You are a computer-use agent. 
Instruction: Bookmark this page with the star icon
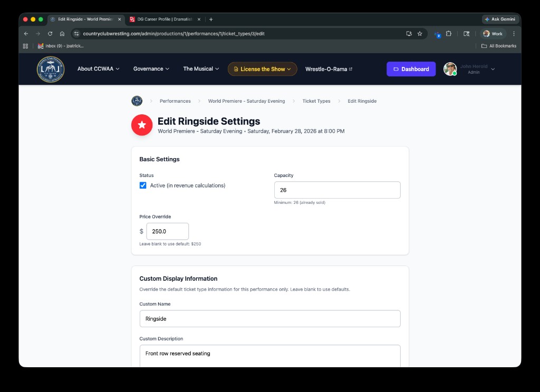(x=420, y=34)
